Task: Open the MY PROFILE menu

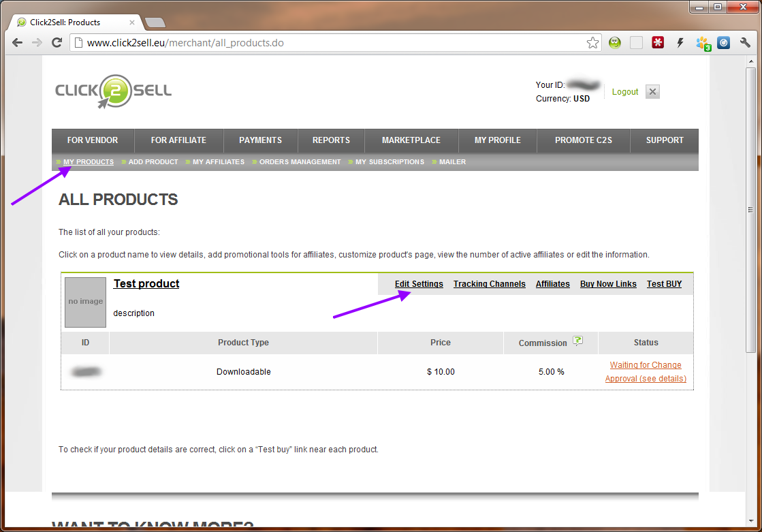Action: coord(497,140)
